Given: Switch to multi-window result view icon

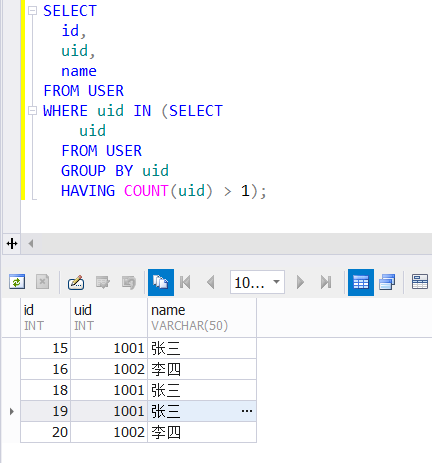Looking at the screenshot, I should (387, 282).
